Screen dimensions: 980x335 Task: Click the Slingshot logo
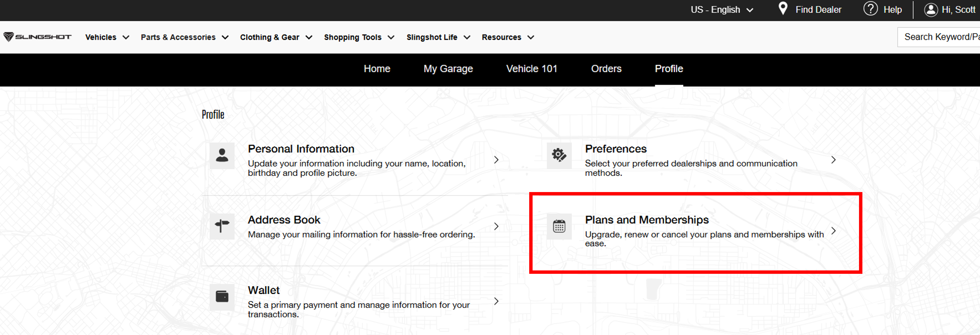coord(37,37)
